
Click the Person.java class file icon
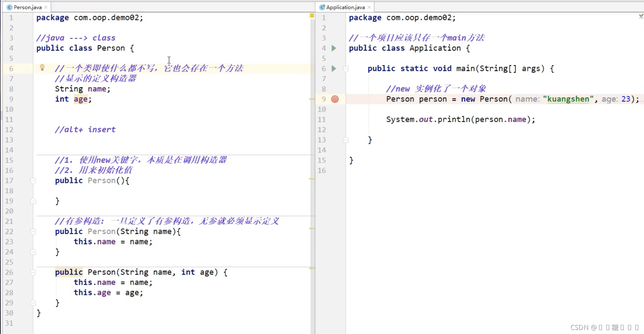pos(9,7)
